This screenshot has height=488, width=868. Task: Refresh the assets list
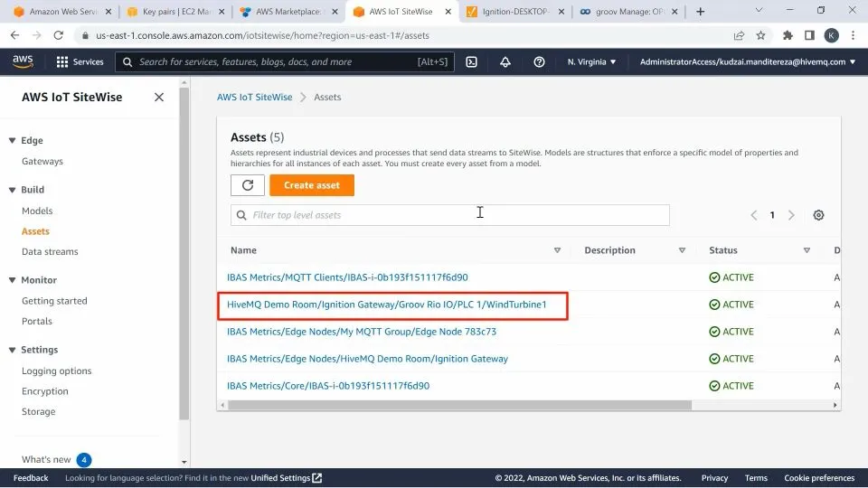click(x=248, y=185)
